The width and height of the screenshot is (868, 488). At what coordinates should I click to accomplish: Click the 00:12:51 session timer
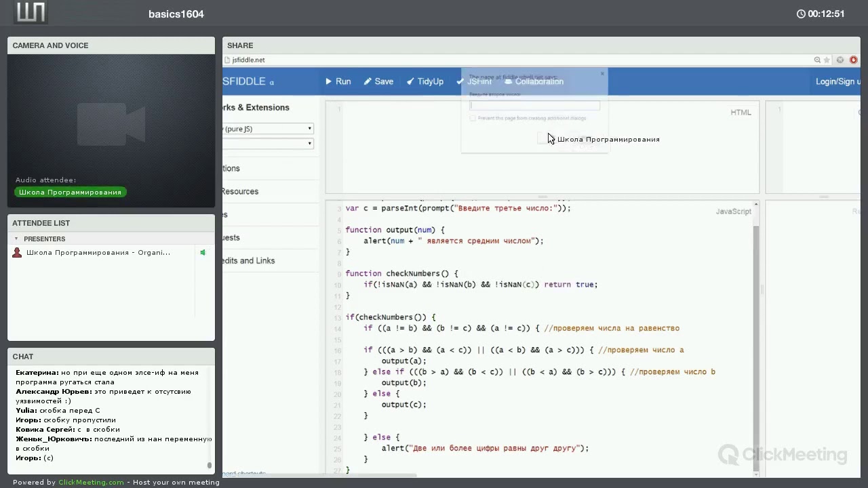tap(826, 14)
